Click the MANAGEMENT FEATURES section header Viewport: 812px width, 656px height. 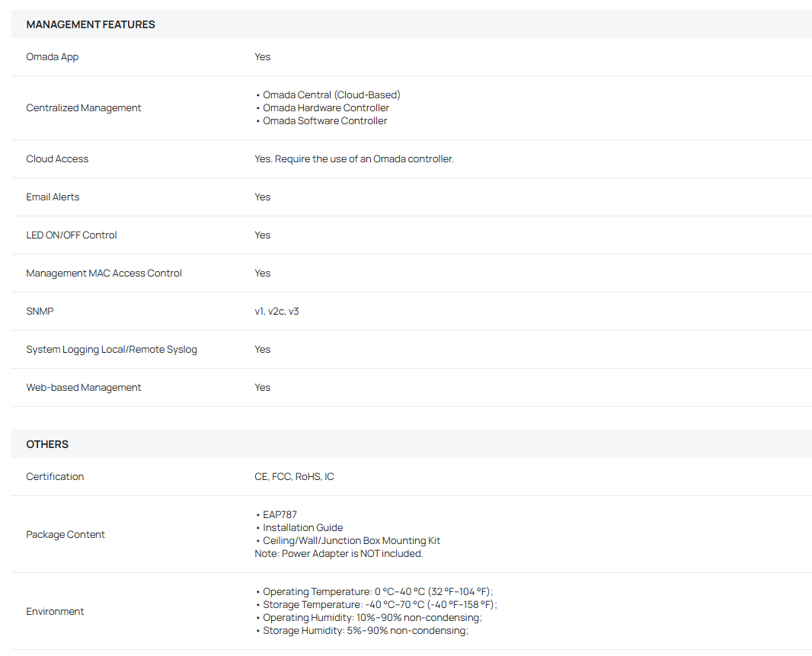pyautogui.click(x=90, y=24)
